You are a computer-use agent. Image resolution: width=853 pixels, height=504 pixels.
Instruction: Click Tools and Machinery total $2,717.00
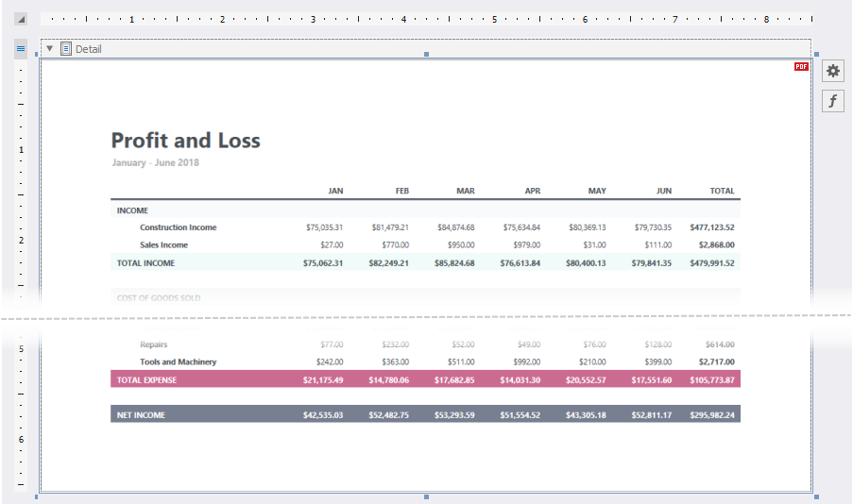click(x=716, y=361)
